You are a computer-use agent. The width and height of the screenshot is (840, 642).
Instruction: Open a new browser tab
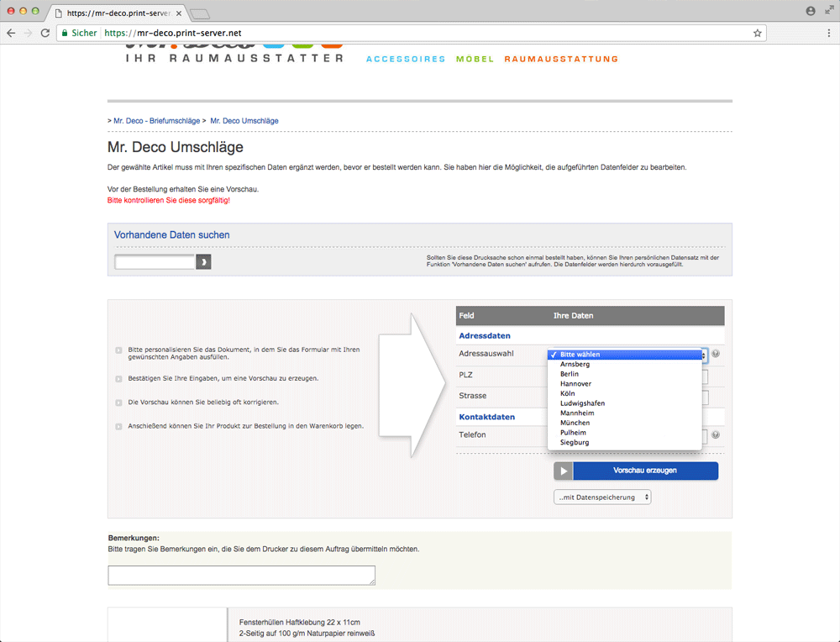coord(200,14)
